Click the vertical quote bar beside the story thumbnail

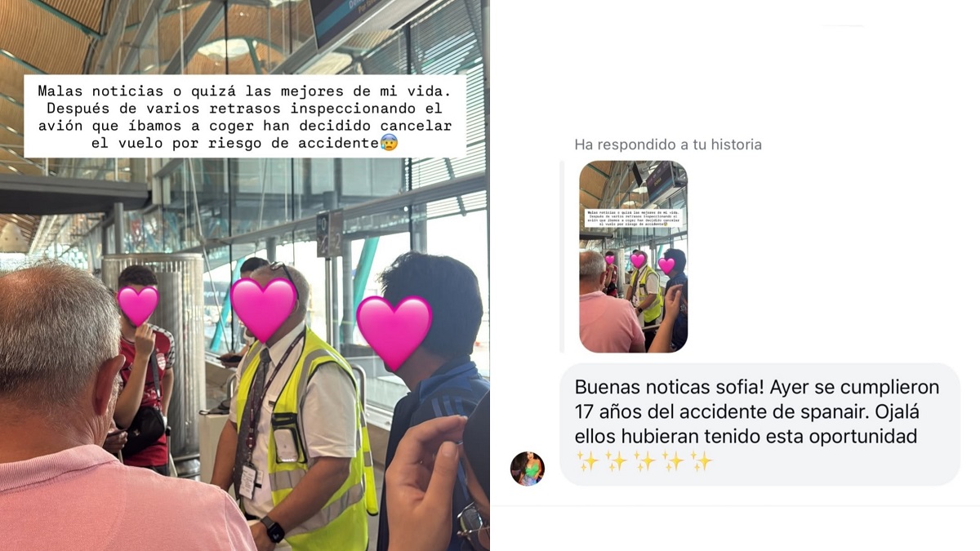[x=561, y=256]
